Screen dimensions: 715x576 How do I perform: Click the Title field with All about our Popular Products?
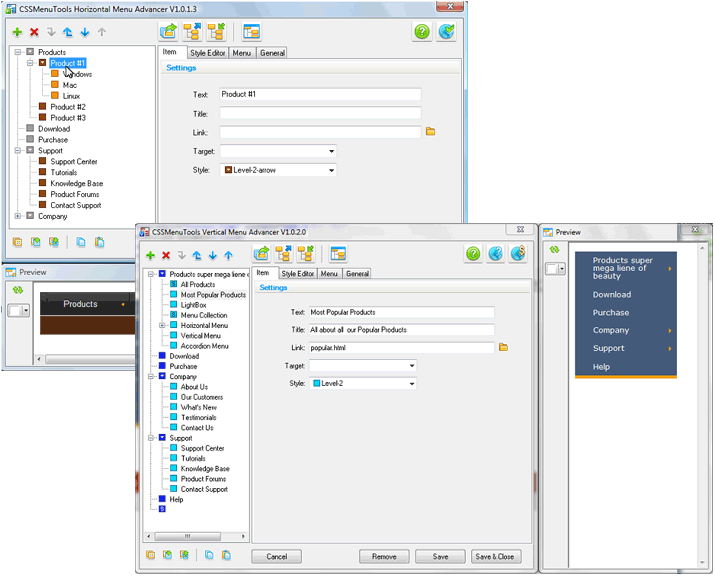tap(402, 330)
